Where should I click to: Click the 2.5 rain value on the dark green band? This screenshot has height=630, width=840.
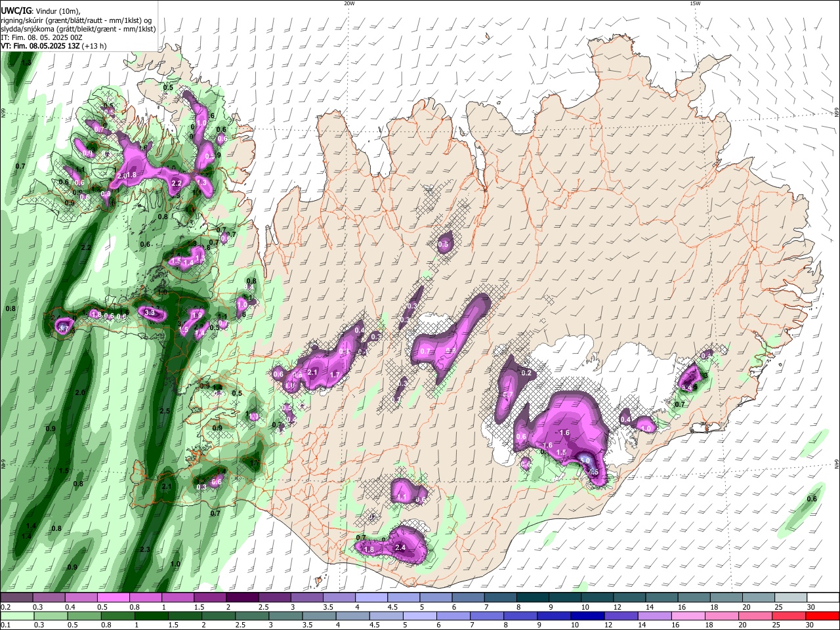[x=165, y=411]
